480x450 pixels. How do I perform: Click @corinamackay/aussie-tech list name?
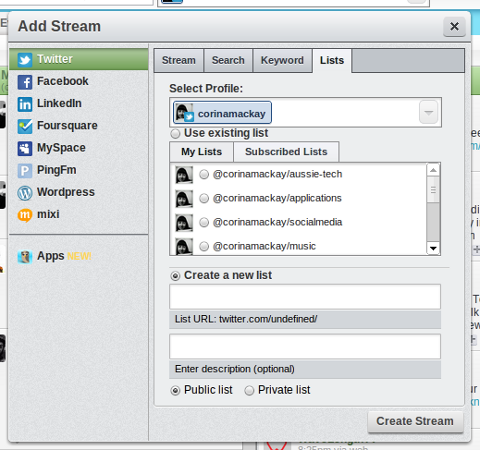coord(277,174)
